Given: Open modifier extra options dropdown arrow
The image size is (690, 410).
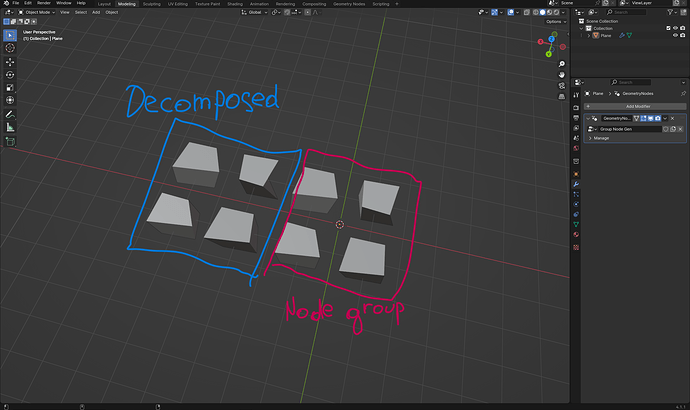Looking at the screenshot, I should point(665,118).
